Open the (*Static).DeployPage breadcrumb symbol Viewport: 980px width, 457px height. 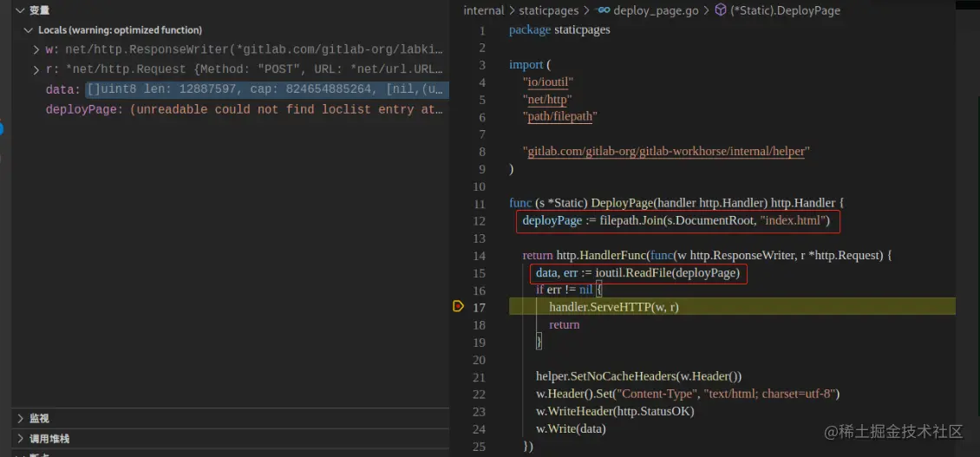click(x=785, y=10)
